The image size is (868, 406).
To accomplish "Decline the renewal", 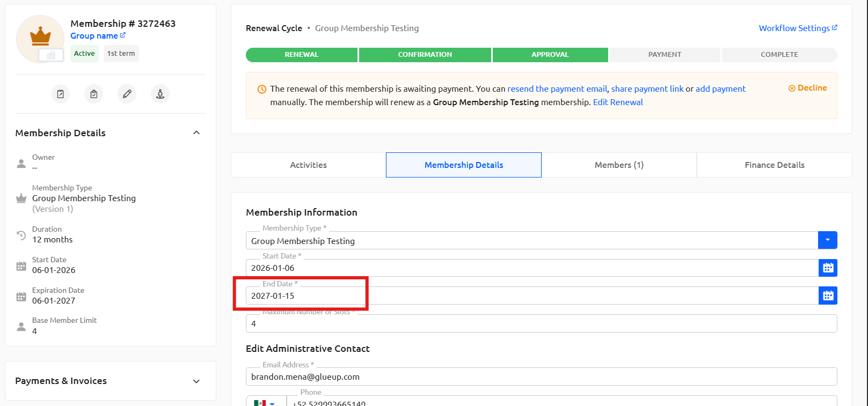I will [807, 88].
